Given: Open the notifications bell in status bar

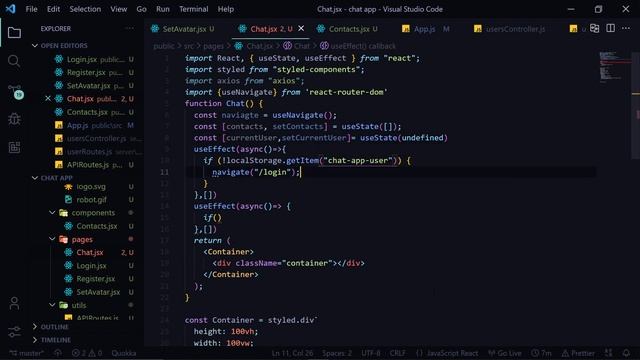Looking at the screenshot, I should click(627, 353).
